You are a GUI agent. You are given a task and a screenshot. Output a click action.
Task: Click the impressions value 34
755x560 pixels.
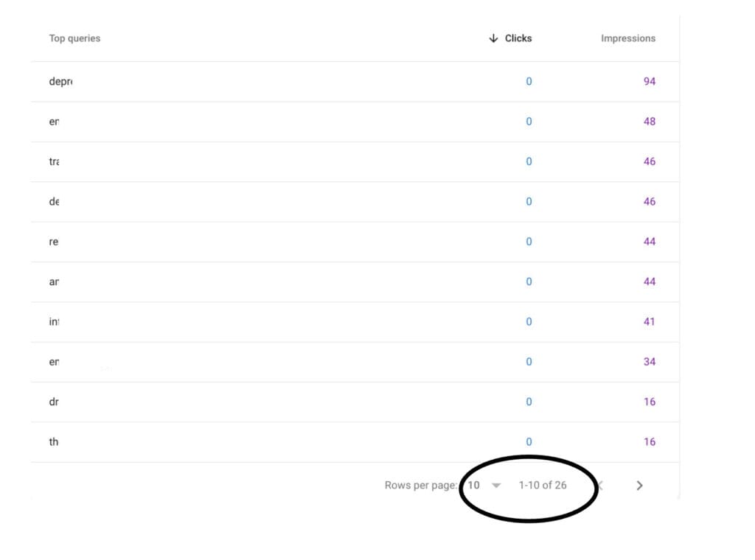(x=649, y=362)
